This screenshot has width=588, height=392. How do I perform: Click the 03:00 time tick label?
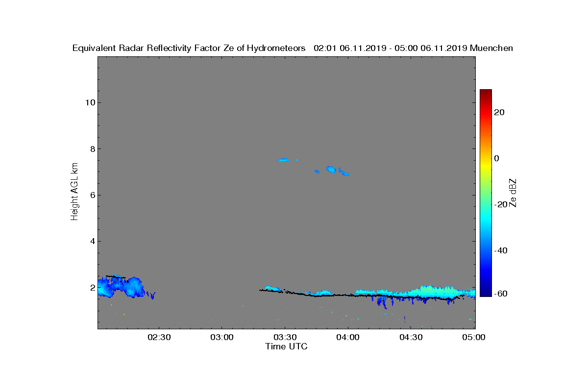point(221,337)
